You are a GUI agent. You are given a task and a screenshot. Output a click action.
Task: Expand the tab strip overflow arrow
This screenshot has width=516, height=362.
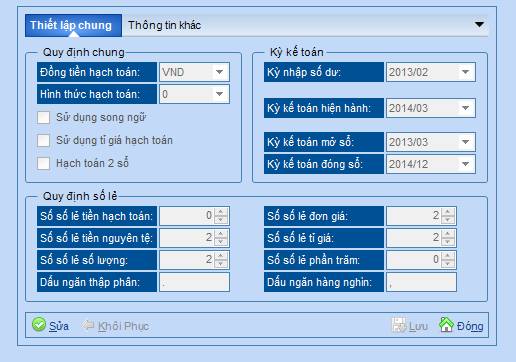[479, 24]
